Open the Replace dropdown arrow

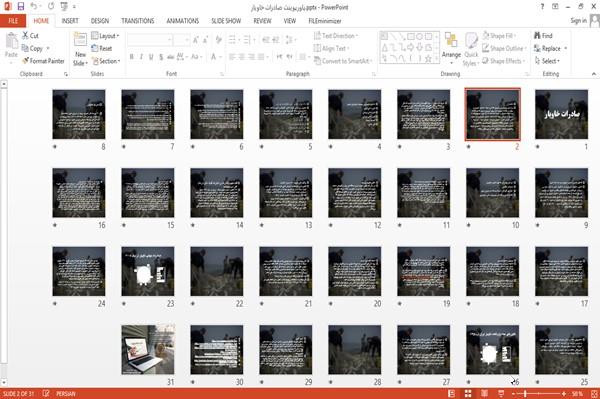[566, 49]
